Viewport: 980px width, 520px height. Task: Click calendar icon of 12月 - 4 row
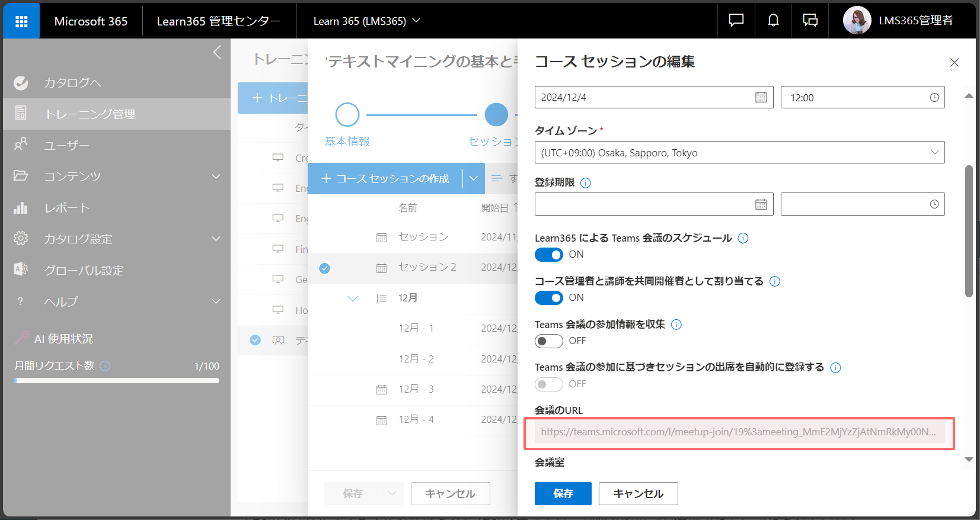tap(381, 420)
